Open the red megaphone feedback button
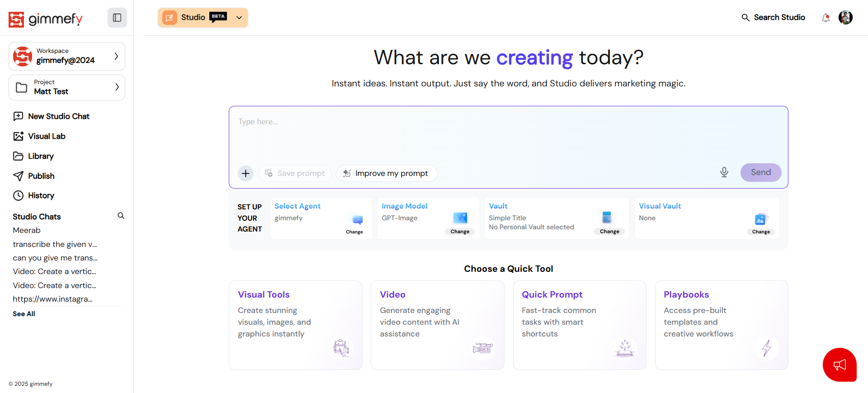Screen dimensions: 868x393 coord(840,365)
